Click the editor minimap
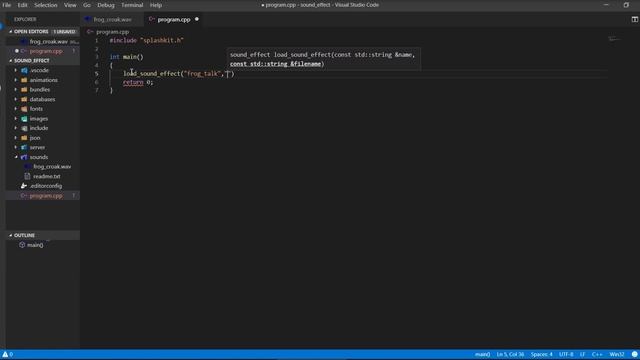Viewport: 640px width, 360px height. pos(614,39)
